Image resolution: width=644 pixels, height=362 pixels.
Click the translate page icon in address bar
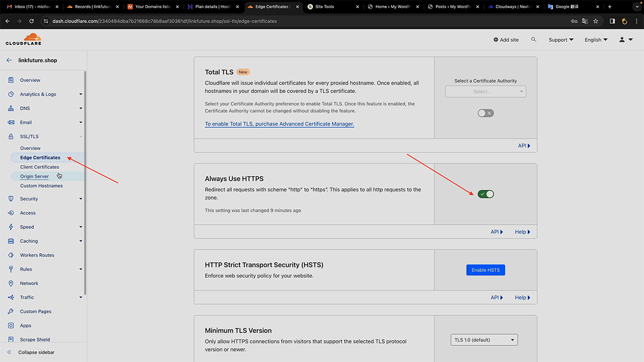pos(585,21)
